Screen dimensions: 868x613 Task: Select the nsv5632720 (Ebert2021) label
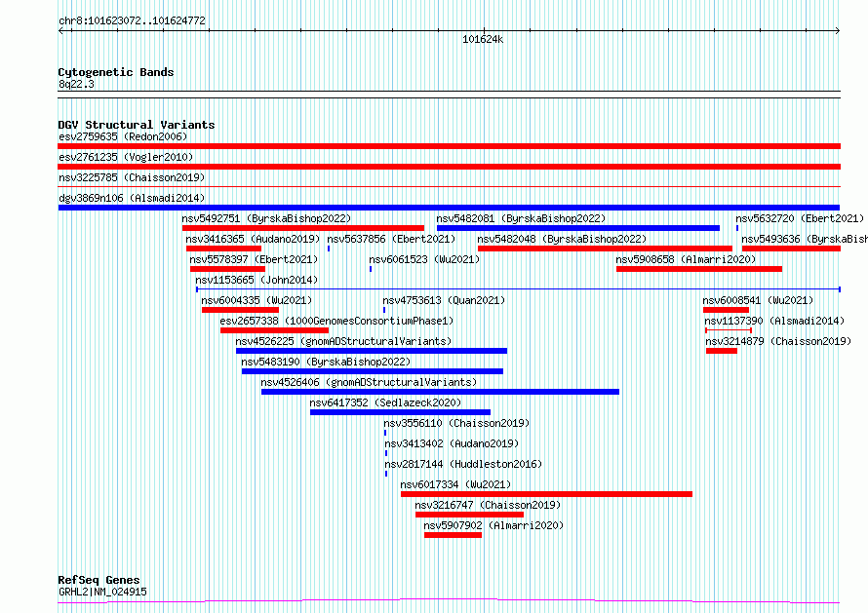point(800,218)
